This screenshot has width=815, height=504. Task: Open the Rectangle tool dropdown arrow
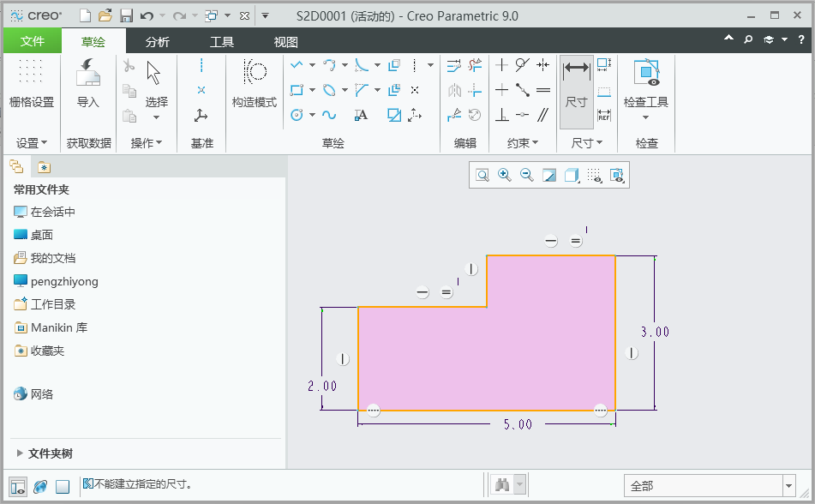coord(312,90)
